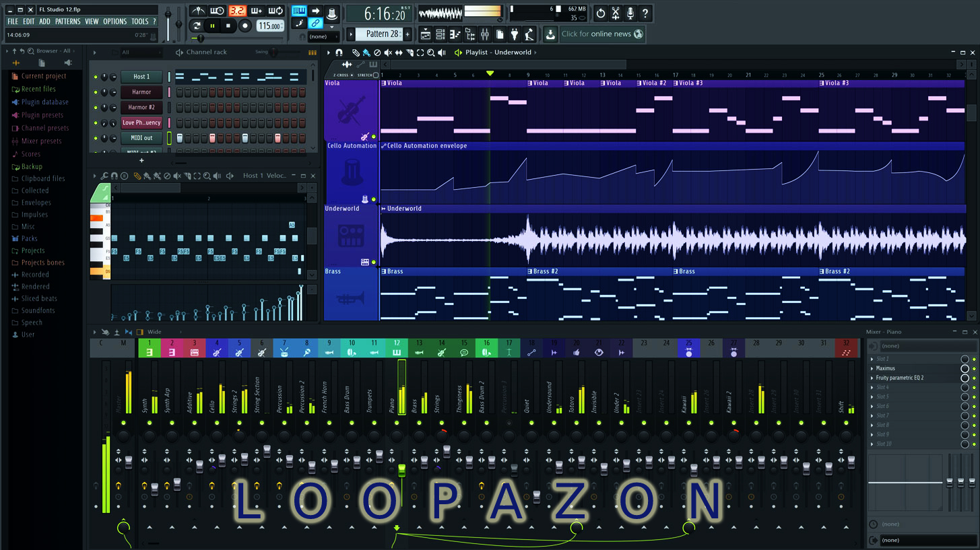Click the Host 1 channel button

[141, 77]
